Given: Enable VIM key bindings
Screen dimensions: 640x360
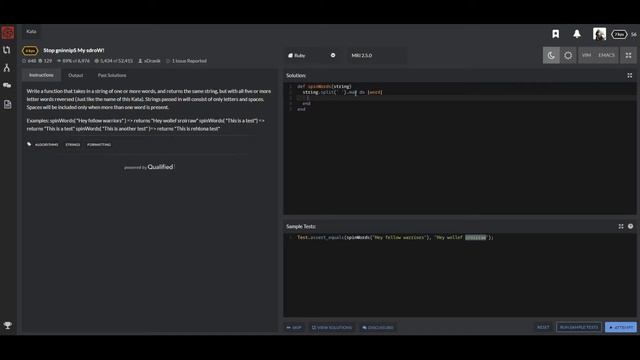Looking at the screenshot, I should (587, 56).
